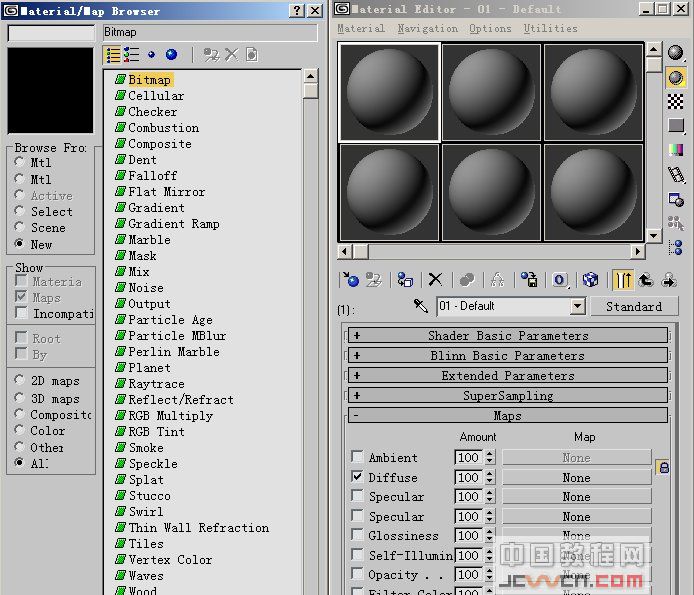Click the Bitmap name text field at top
This screenshot has width=694, height=595.
(210, 32)
